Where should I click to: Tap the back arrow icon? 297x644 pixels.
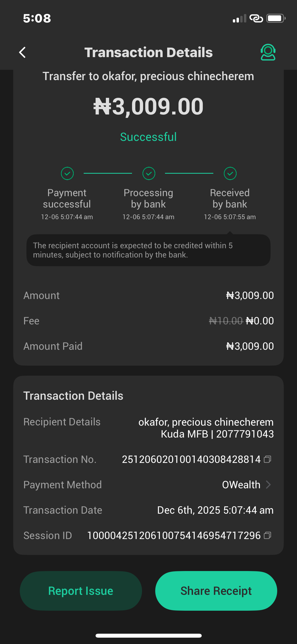(x=23, y=52)
